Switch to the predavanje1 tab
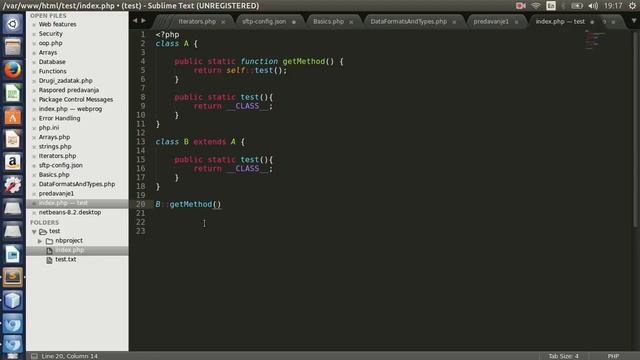This screenshot has width=640, height=360. pyautogui.click(x=491, y=21)
